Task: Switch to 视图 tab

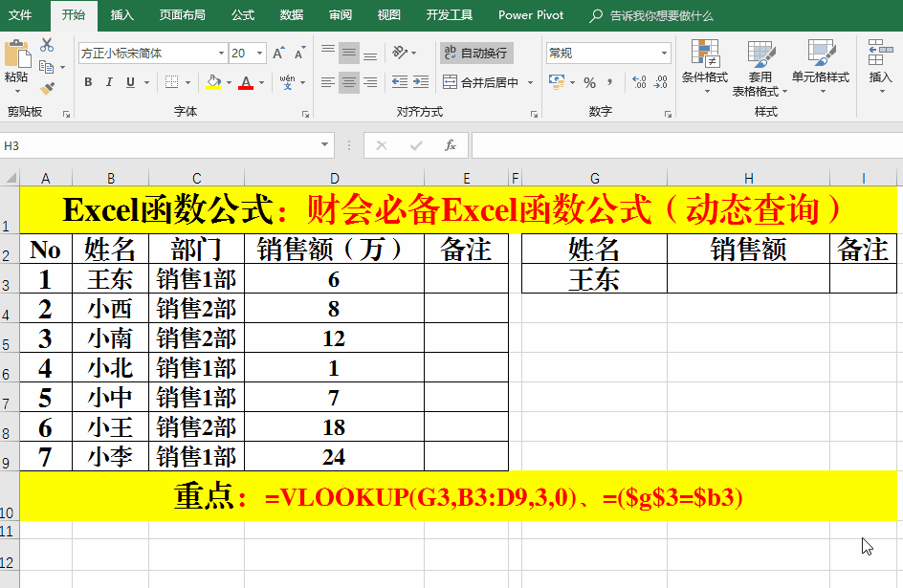Action: point(388,15)
